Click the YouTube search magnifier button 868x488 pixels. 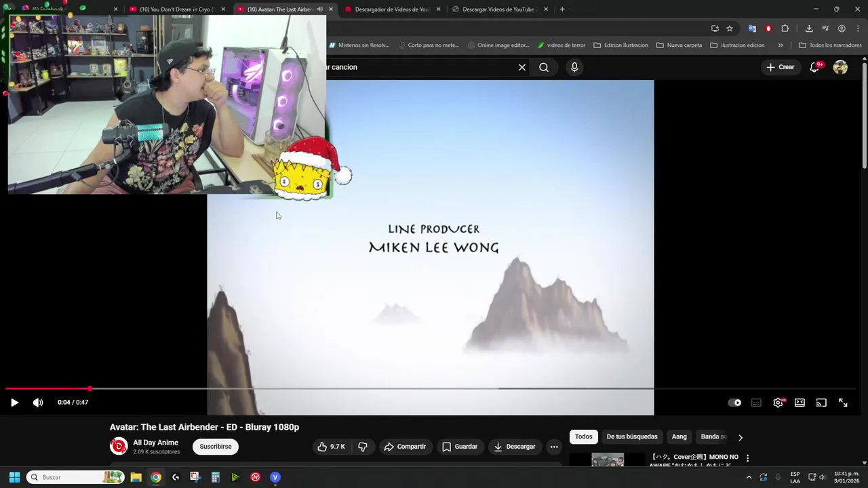point(544,67)
